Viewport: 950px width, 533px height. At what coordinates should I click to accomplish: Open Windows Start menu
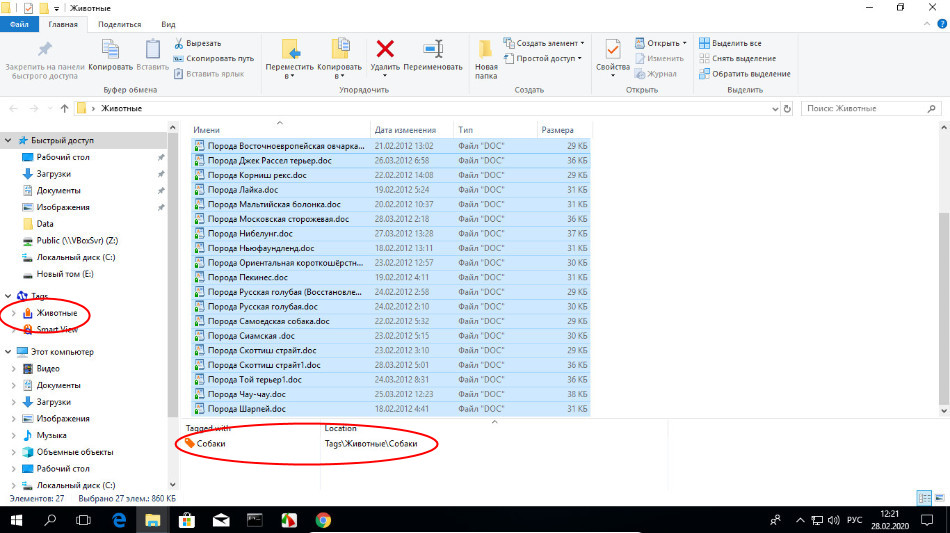click(x=16, y=520)
